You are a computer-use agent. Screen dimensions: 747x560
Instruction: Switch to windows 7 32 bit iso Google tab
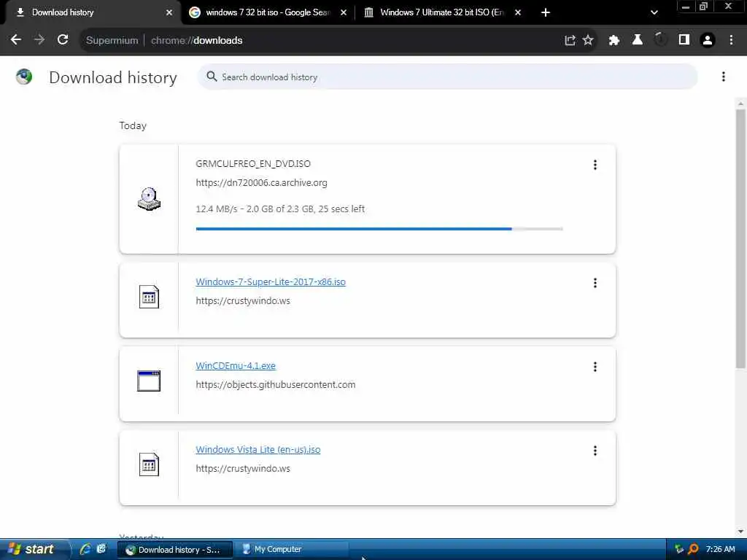[268, 12]
